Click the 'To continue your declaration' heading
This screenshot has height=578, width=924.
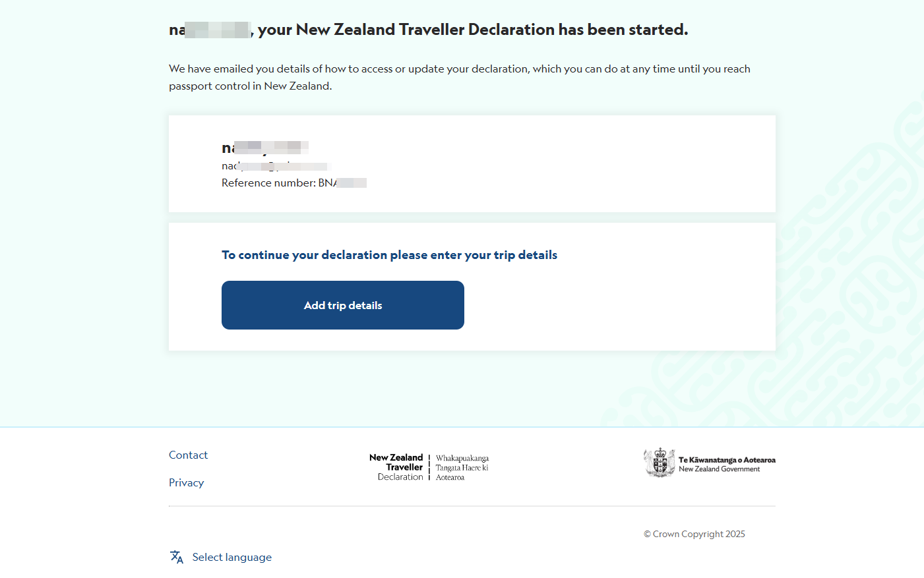tap(389, 255)
